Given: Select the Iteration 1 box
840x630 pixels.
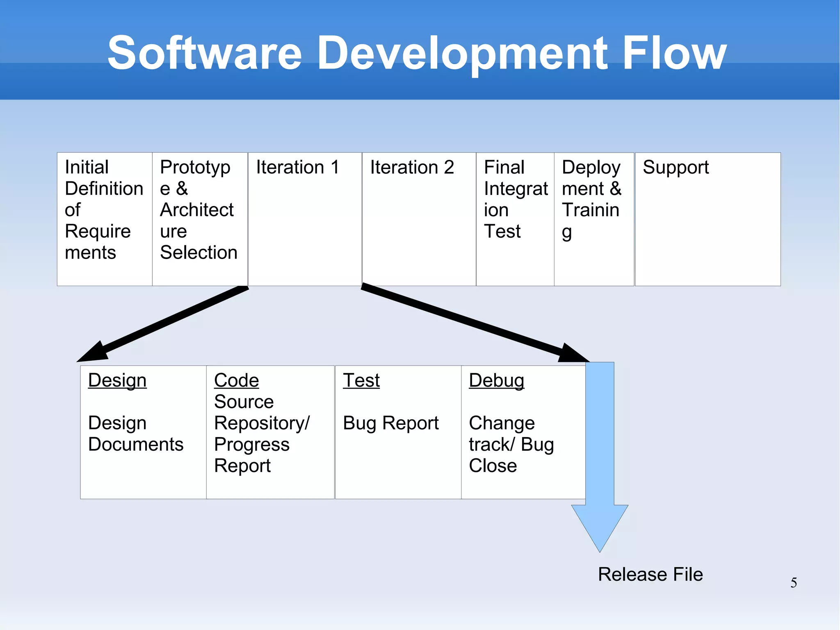Looking at the screenshot, I should (305, 219).
